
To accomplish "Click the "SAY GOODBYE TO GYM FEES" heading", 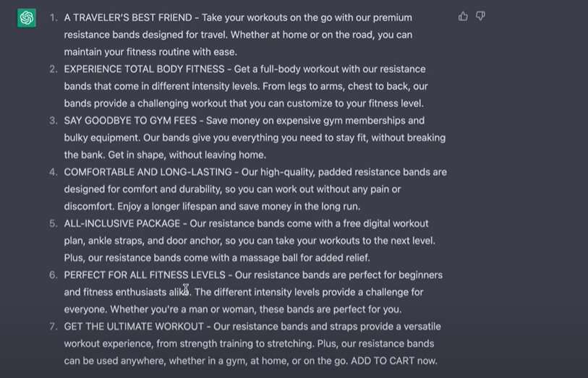I will (129, 121).
